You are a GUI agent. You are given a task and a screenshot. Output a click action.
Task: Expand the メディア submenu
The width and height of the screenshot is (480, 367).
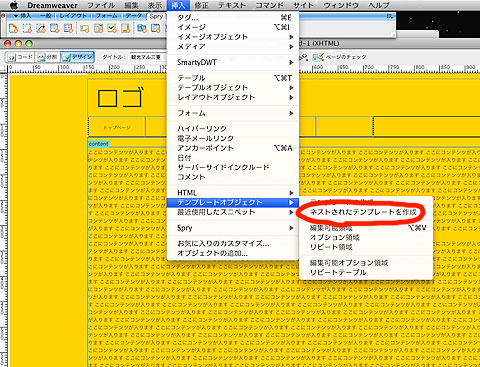(233, 46)
